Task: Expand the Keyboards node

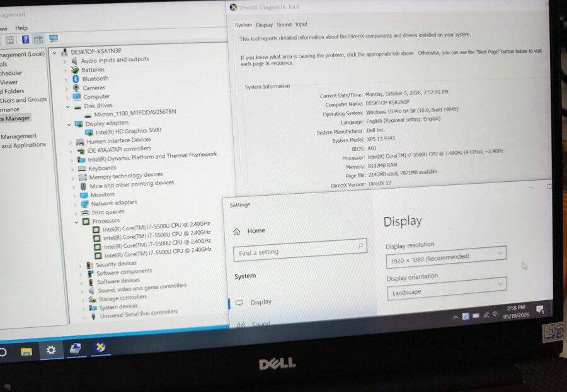Action: pyautogui.click(x=72, y=169)
